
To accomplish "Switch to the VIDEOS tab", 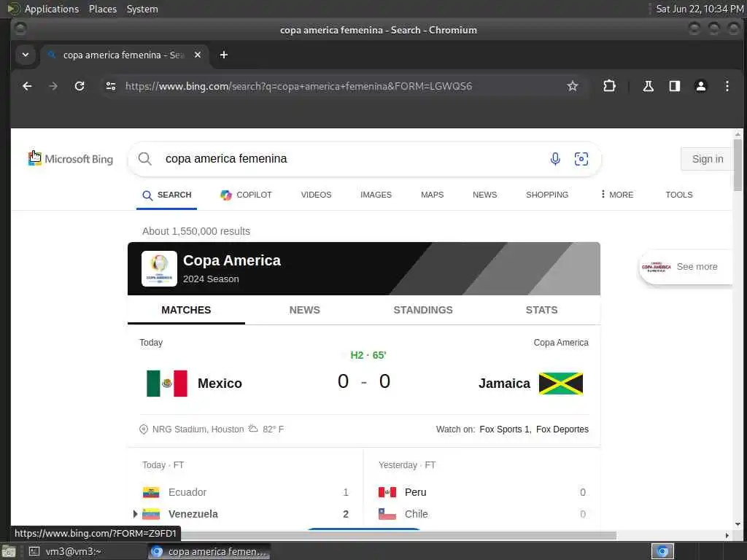I will click(x=316, y=195).
